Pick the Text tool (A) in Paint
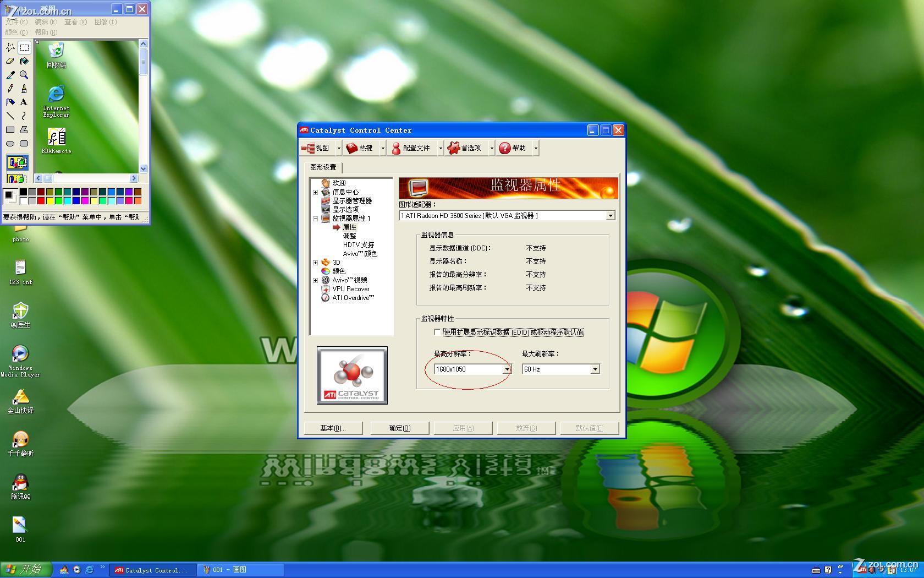The image size is (924, 578). (24, 102)
